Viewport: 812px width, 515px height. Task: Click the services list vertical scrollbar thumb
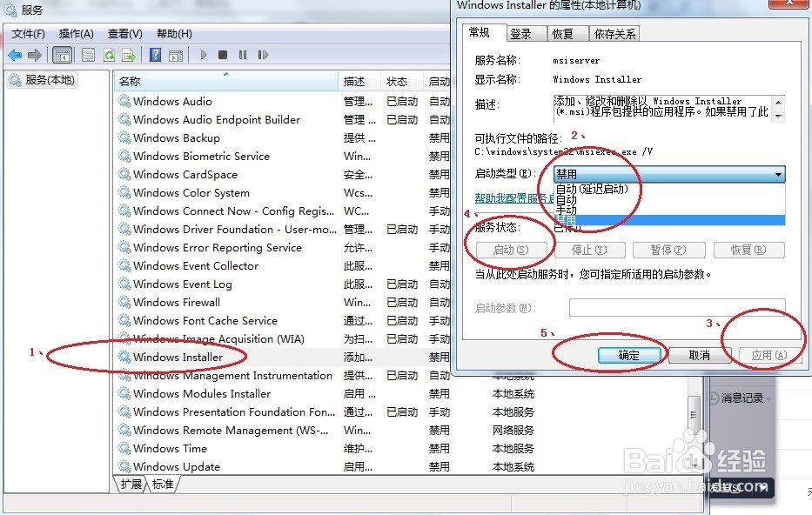(694, 414)
